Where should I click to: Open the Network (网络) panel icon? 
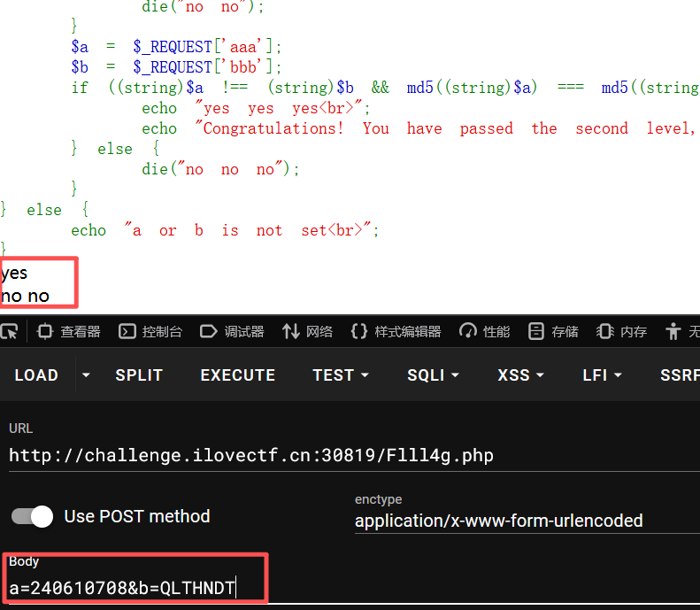[290, 332]
